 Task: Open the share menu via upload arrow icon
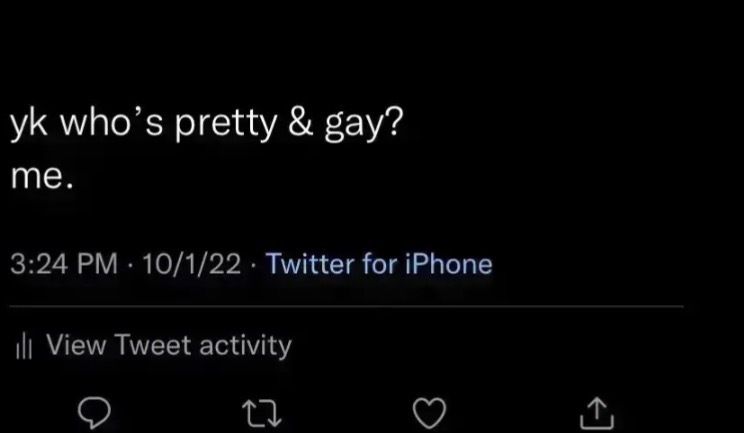[597, 413]
